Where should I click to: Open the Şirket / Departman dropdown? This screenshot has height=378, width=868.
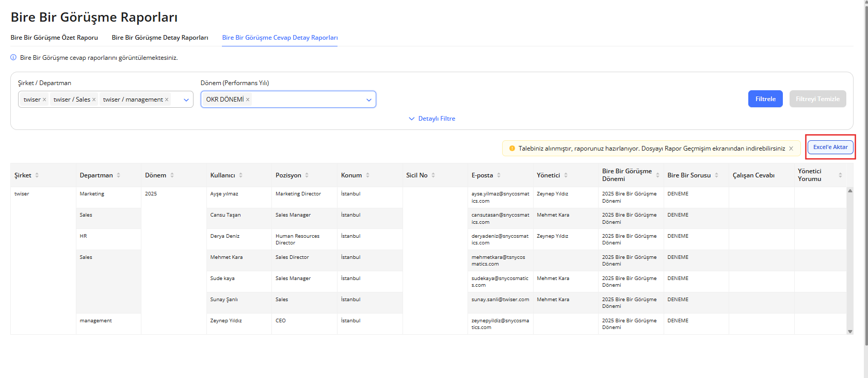point(186,100)
